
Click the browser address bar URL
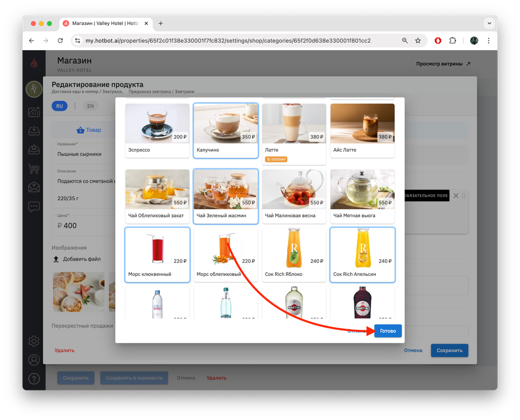click(x=228, y=41)
